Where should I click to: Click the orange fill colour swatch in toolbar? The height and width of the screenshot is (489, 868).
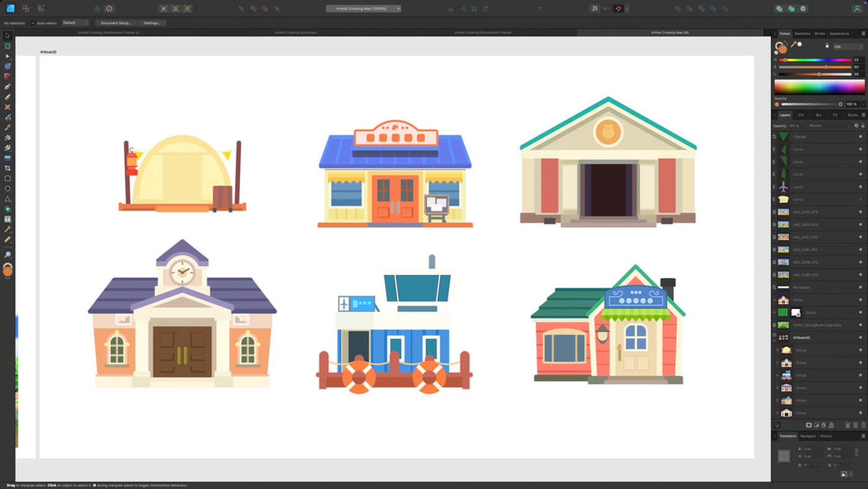click(7, 271)
